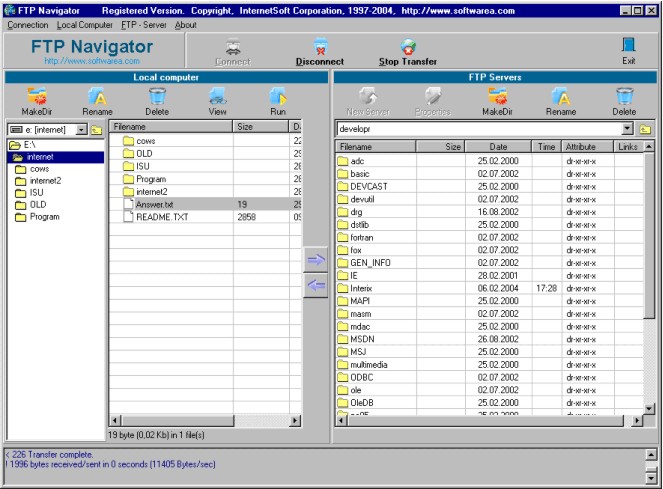Select the OleDB folder on the server
Screen dimensions: 663x489
coord(490,403)
